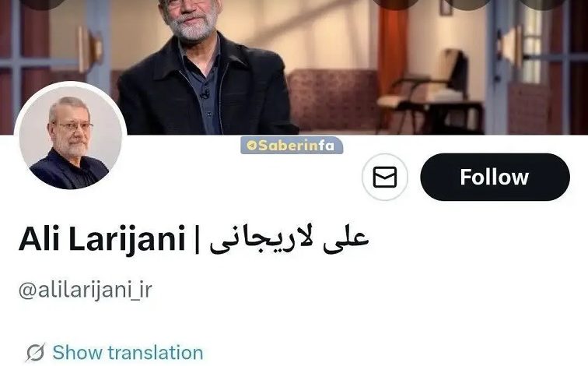Open direct message via envelope icon
Image resolution: width=588 pixels, height=366 pixels.
click(x=385, y=177)
